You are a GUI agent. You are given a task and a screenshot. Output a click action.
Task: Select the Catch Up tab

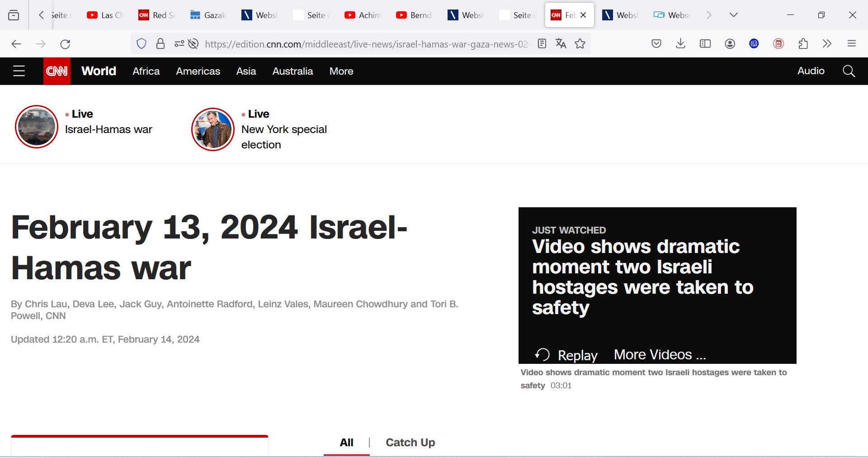pyautogui.click(x=410, y=443)
